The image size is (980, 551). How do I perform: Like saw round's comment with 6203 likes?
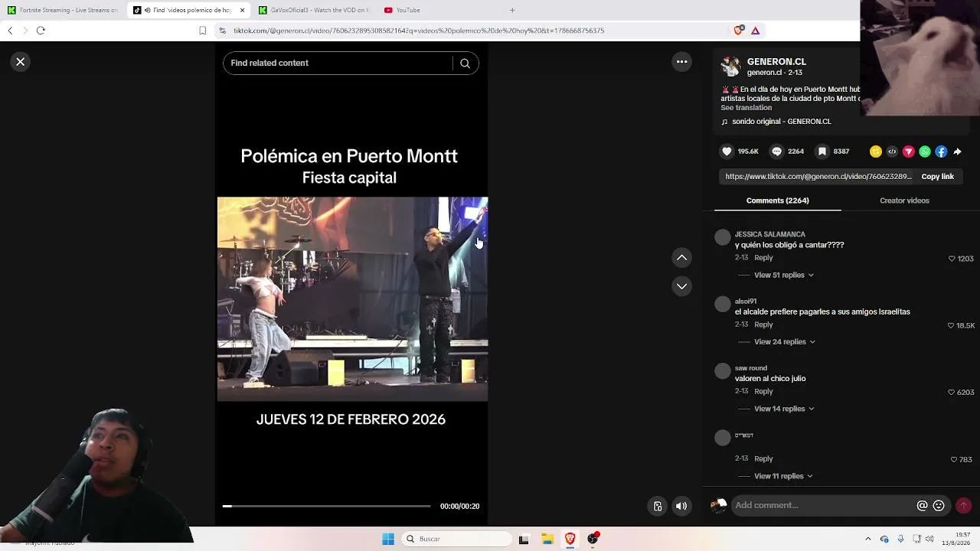pos(952,393)
